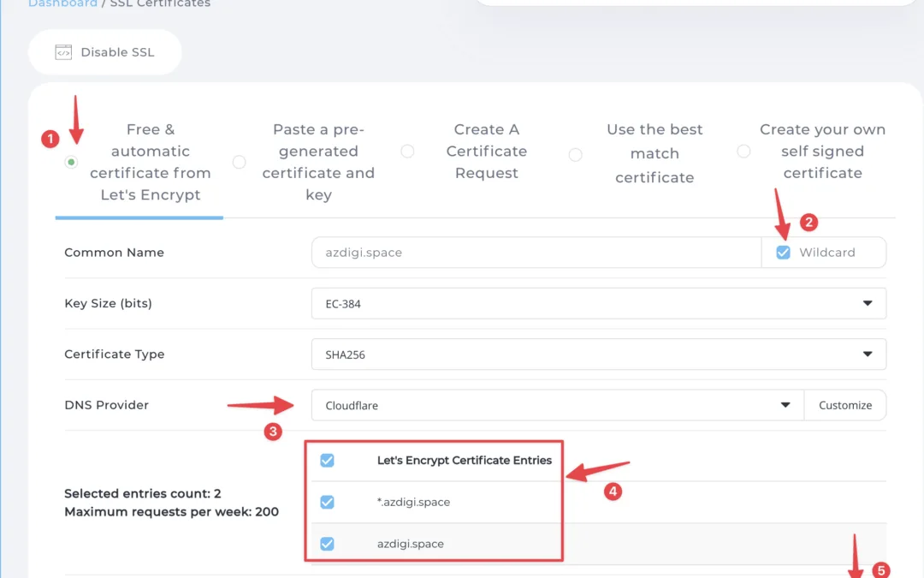Screen dimensions: 924x578
Task: Click the azdigi.space entry text in list
Action: point(410,544)
